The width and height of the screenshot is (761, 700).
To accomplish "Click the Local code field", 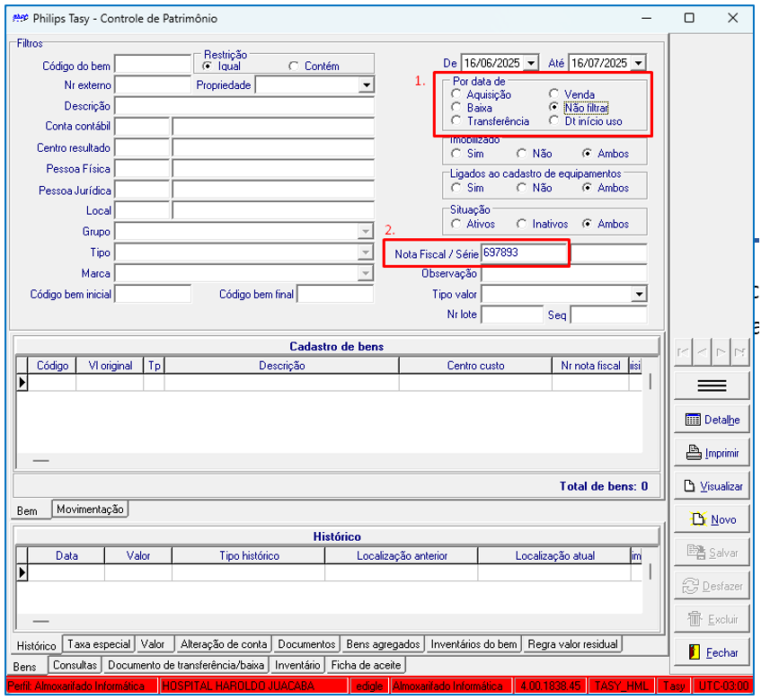I will pos(142,210).
